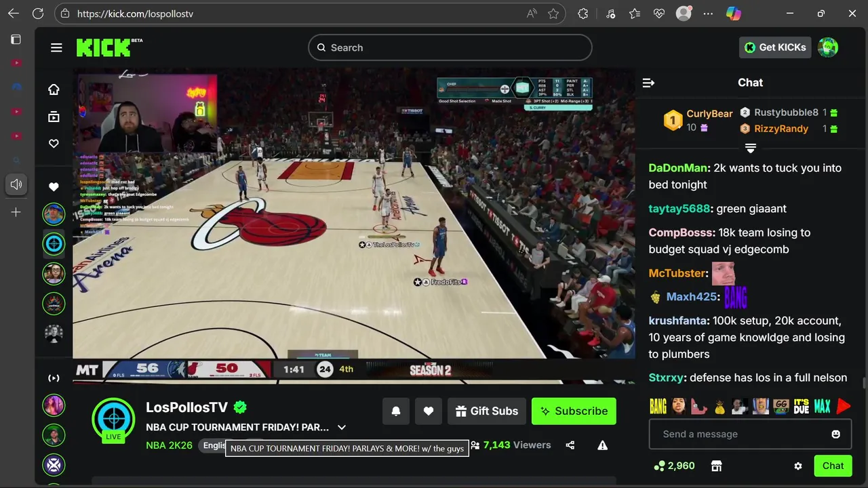Insert the red play arrow emote
This screenshot has height=488, width=868.
(844, 407)
